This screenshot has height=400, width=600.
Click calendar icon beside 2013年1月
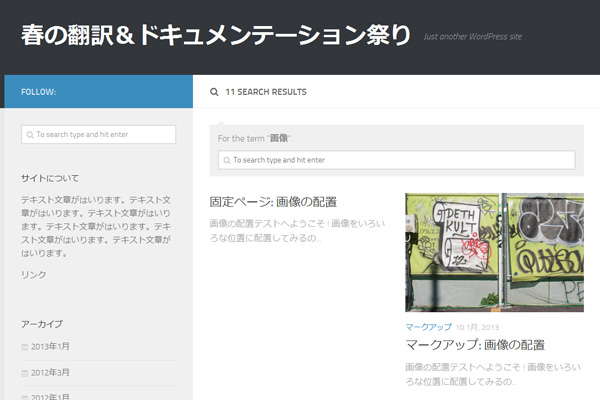(24, 347)
